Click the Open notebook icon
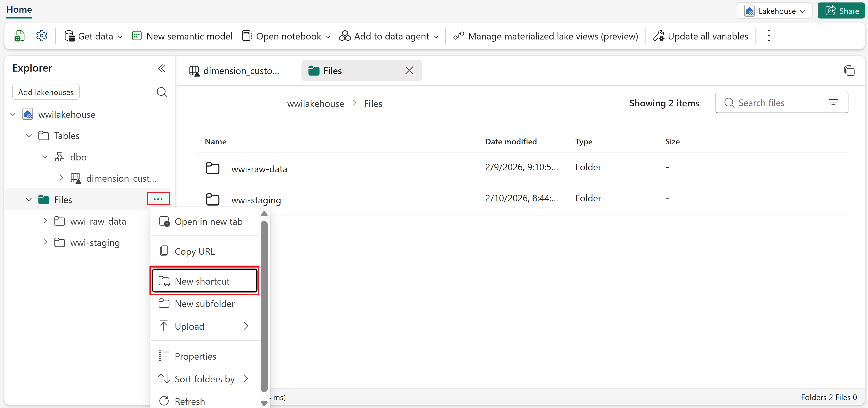This screenshot has width=868, height=408. 247,35
